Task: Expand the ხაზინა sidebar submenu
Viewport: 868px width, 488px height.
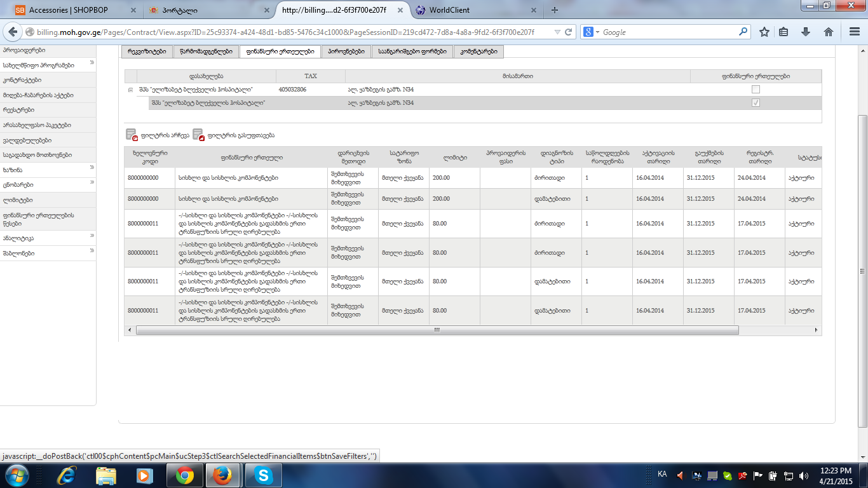Action: (92, 168)
